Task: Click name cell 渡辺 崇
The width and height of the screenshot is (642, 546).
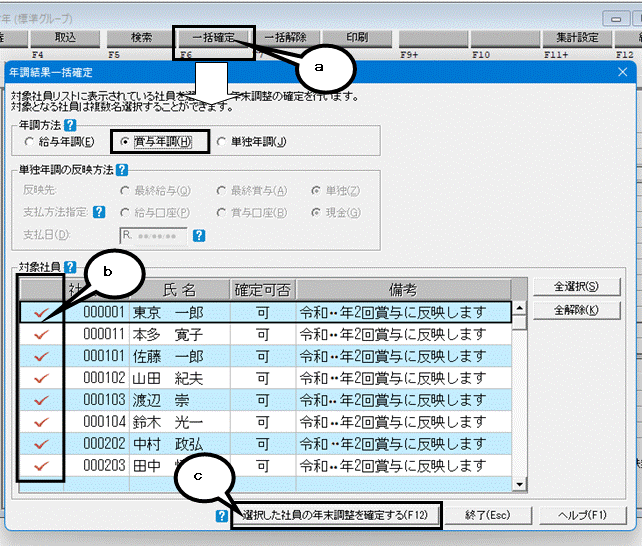Action: 180,400
